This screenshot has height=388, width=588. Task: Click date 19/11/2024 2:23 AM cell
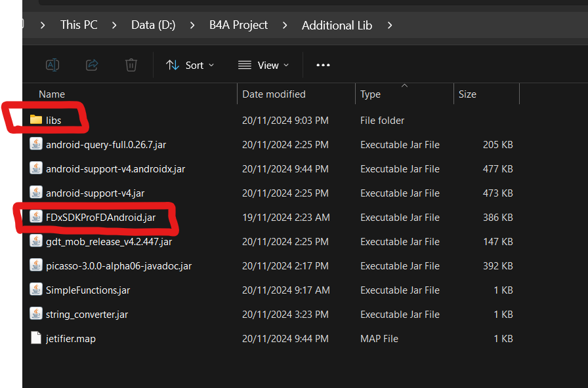pyautogui.click(x=286, y=217)
